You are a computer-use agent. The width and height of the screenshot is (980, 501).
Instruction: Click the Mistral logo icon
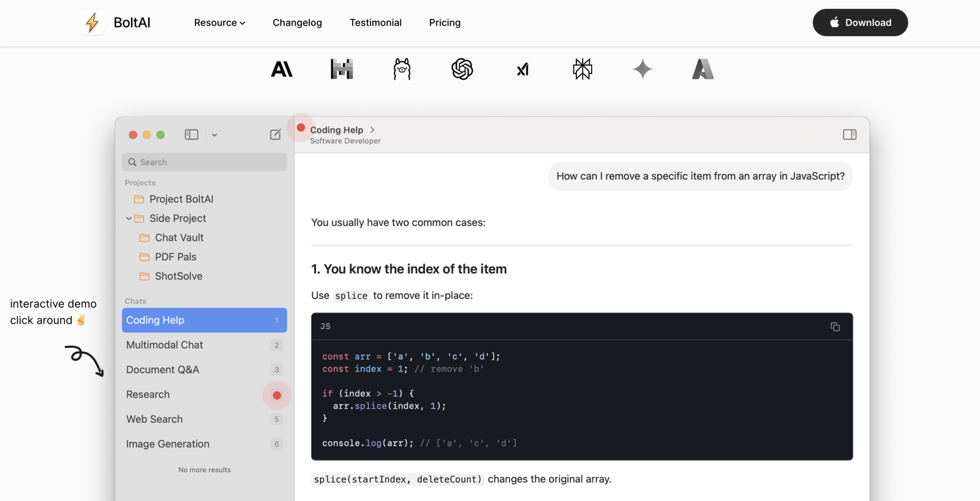pos(342,69)
